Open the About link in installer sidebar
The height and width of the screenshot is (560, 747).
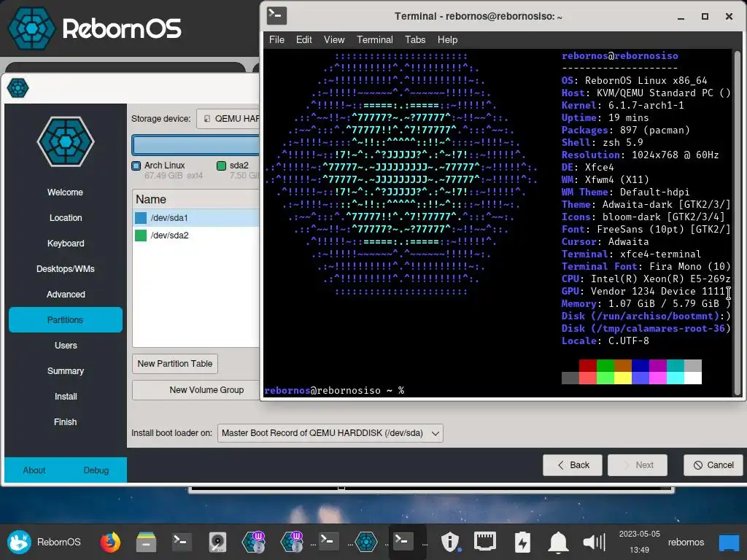click(34, 470)
